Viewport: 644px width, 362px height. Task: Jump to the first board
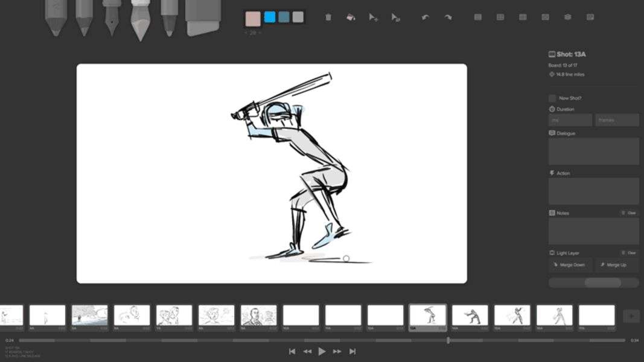coord(292,351)
